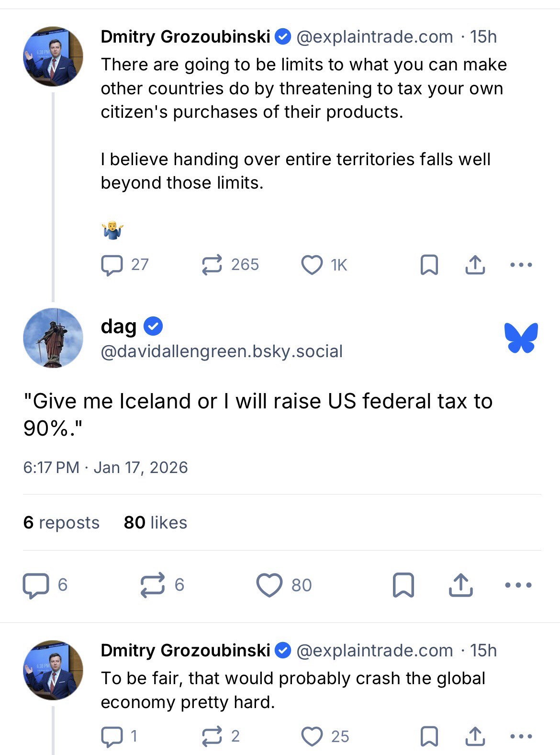Open Dmitry Grozoubinski's name on top post

[x=185, y=37]
